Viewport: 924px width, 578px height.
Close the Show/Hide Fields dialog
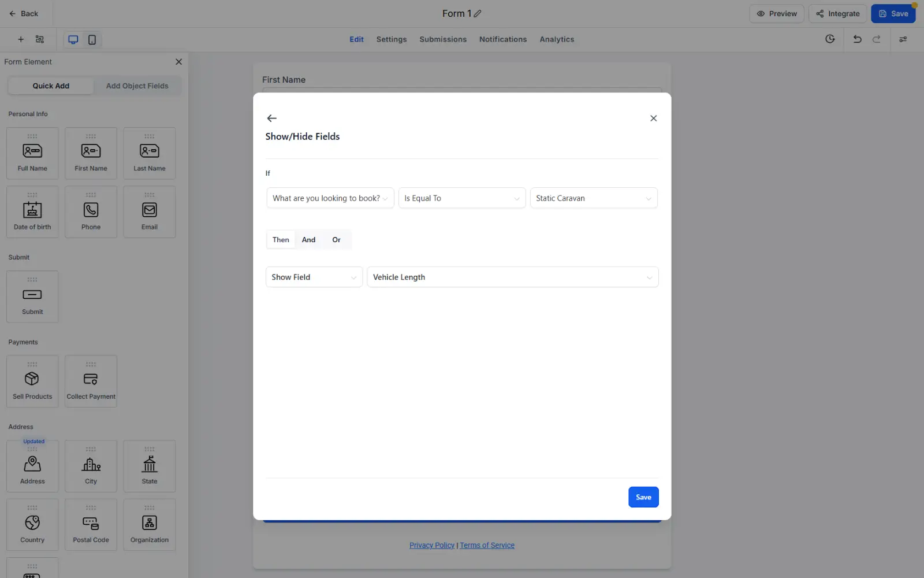(654, 118)
